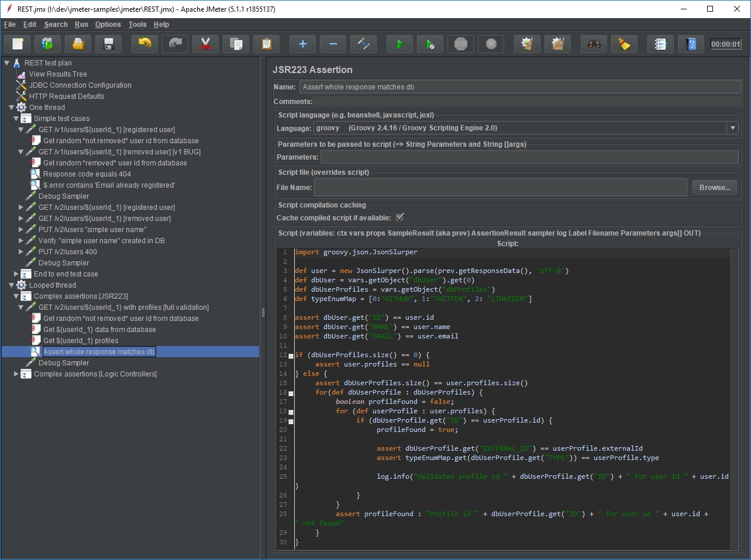Click the Clear results broom icon
751x560 pixels.
(528, 44)
